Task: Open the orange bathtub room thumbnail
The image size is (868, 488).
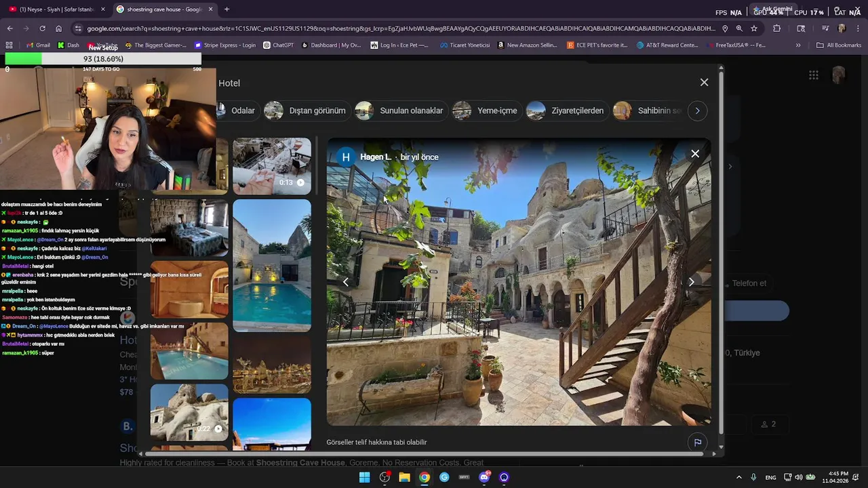Action: [189, 289]
